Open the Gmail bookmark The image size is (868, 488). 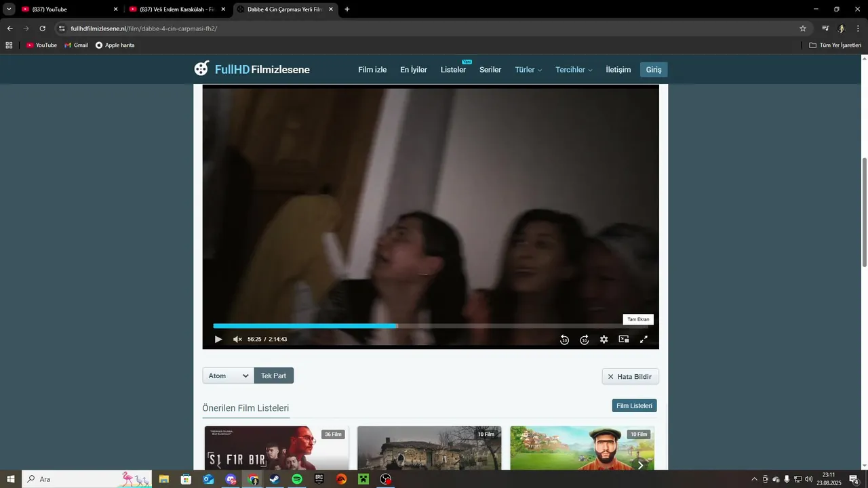[x=76, y=45]
